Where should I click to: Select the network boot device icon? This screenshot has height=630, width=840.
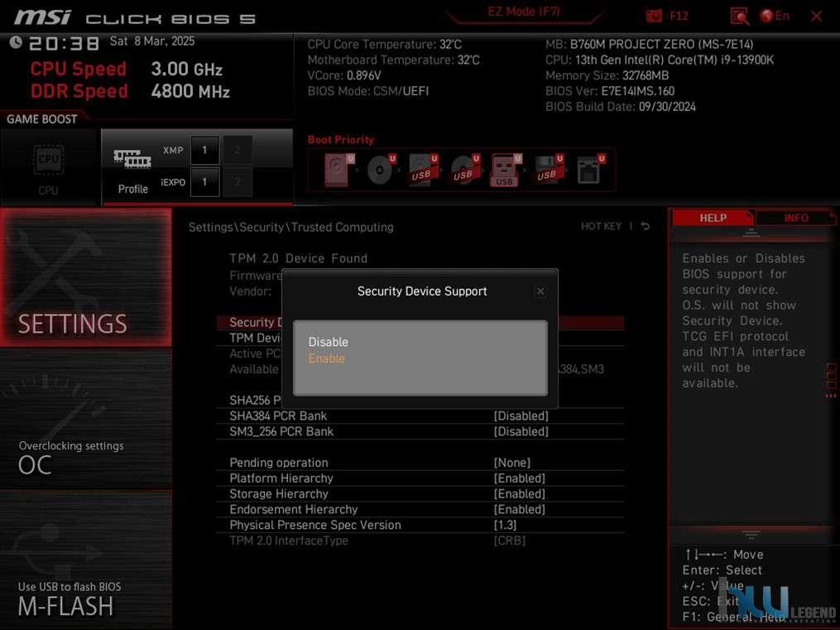[x=591, y=170]
